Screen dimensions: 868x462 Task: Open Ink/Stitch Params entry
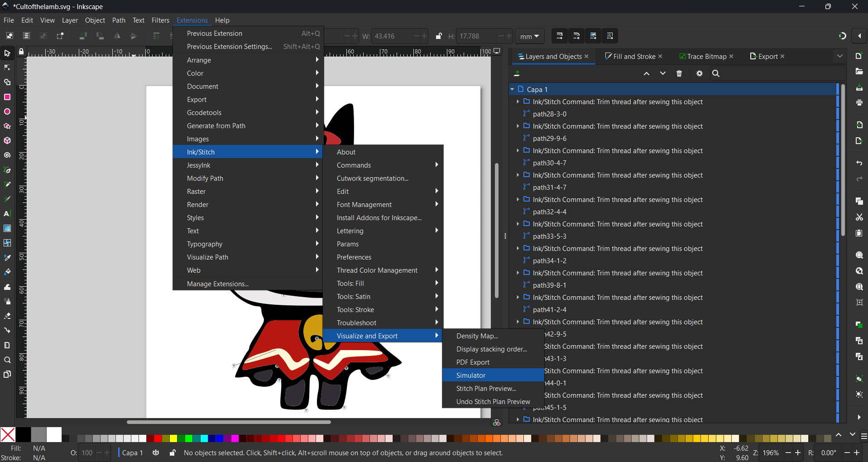(383, 244)
